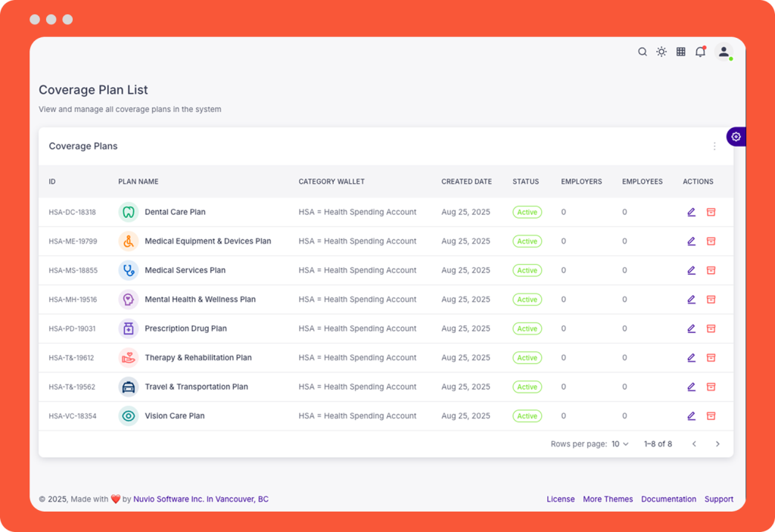Edit the Dental Care Plan
This screenshot has width=775, height=532.
pyautogui.click(x=691, y=213)
